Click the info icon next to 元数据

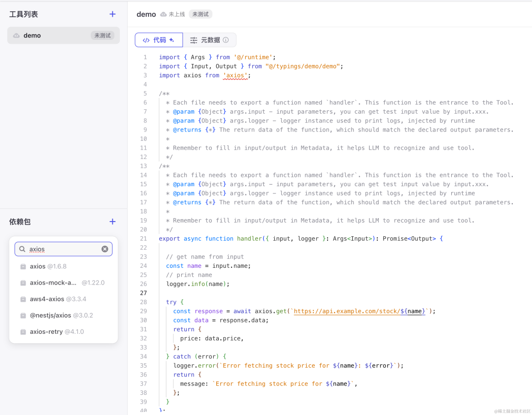click(226, 40)
